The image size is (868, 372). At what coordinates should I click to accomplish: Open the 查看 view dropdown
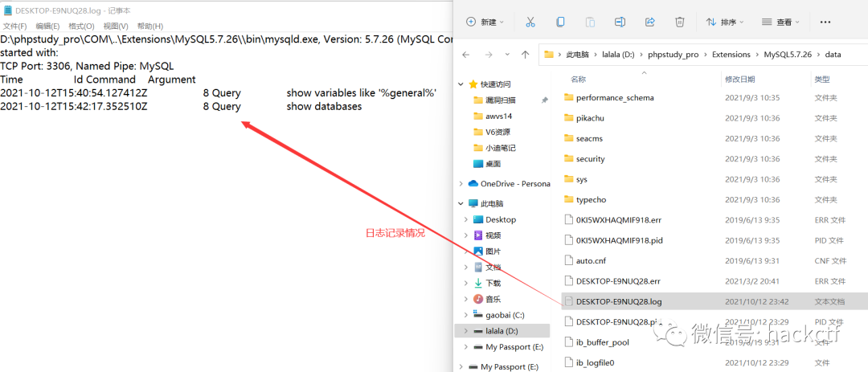click(780, 22)
